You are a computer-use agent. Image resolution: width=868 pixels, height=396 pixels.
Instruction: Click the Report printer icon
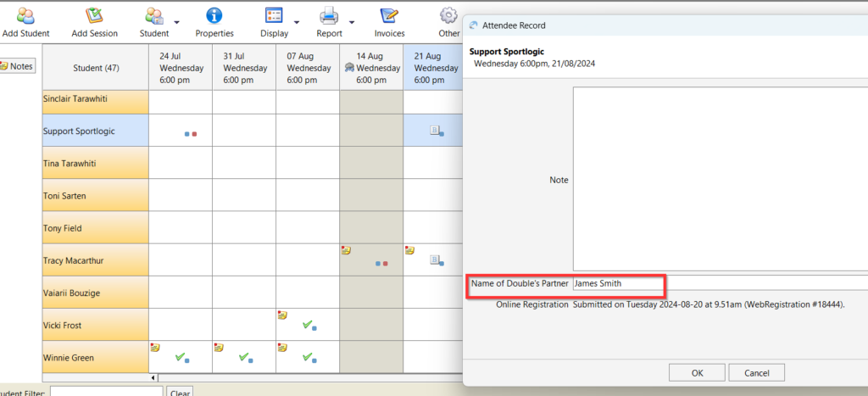point(329,15)
